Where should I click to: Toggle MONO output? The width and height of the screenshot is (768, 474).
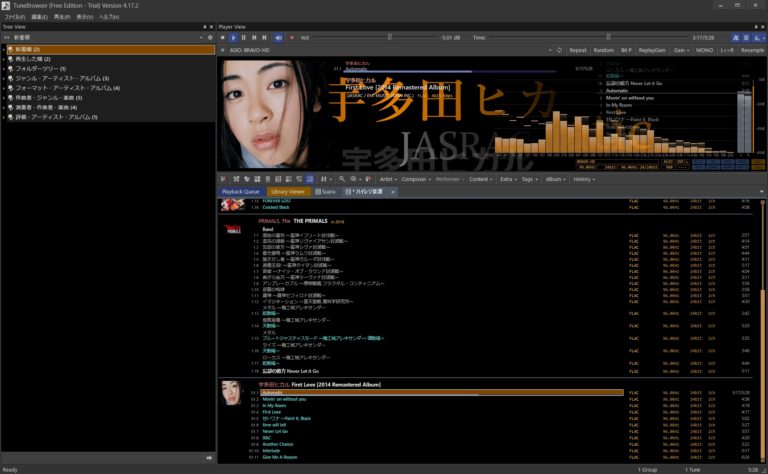pos(704,50)
